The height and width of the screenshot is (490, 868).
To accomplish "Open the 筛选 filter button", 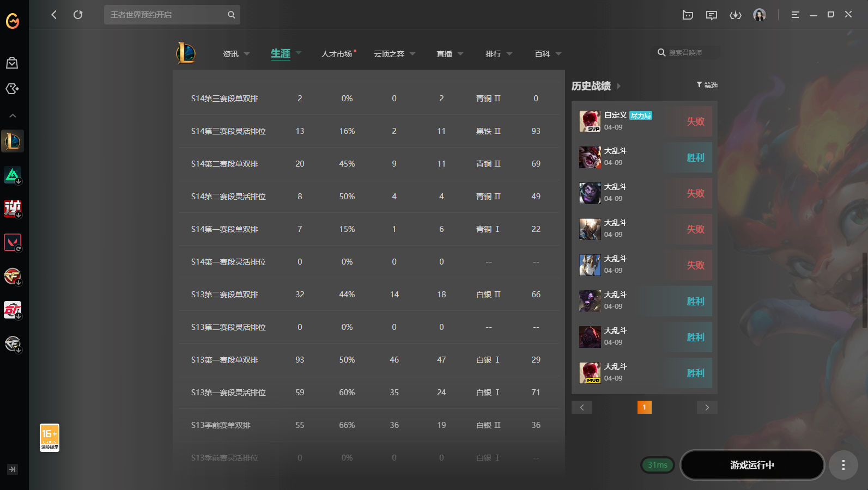I will pos(707,85).
